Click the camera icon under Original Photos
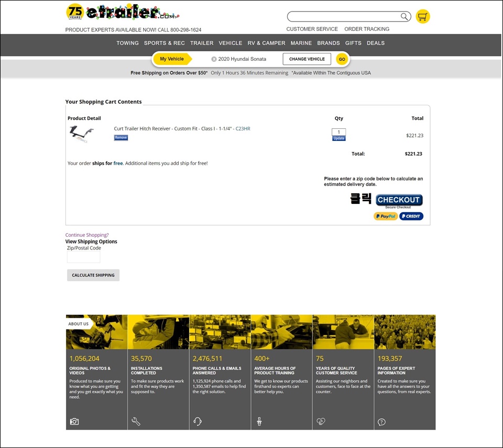This screenshot has height=448, width=503. point(74,421)
